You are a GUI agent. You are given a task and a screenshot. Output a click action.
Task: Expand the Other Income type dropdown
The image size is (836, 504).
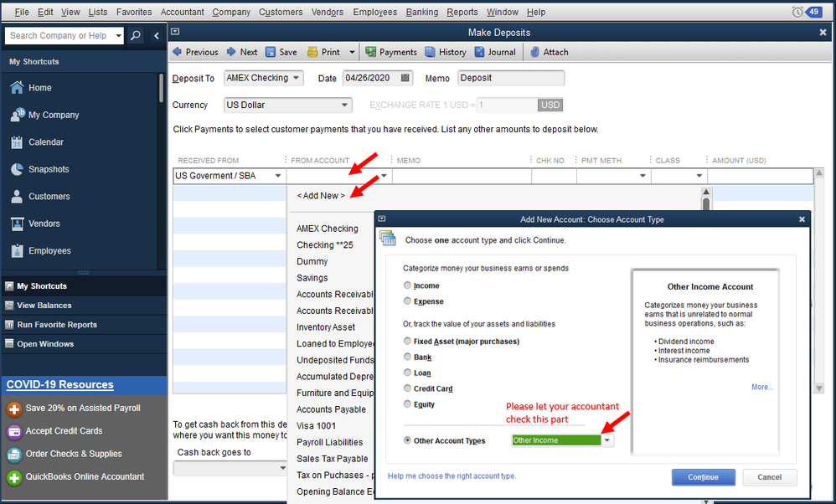click(606, 440)
